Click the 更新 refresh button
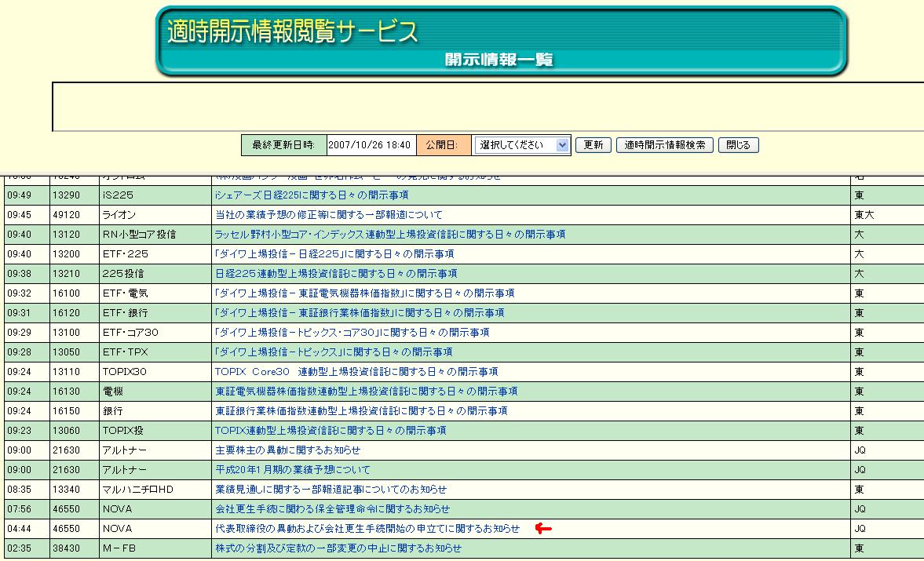The image size is (924, 561). (x=593, y=145)
